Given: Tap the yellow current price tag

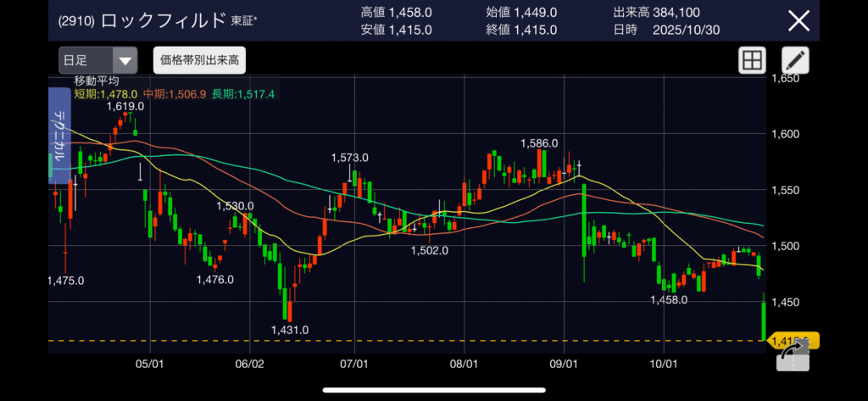Looking at the screenshot, I should [x=793, y=341].
